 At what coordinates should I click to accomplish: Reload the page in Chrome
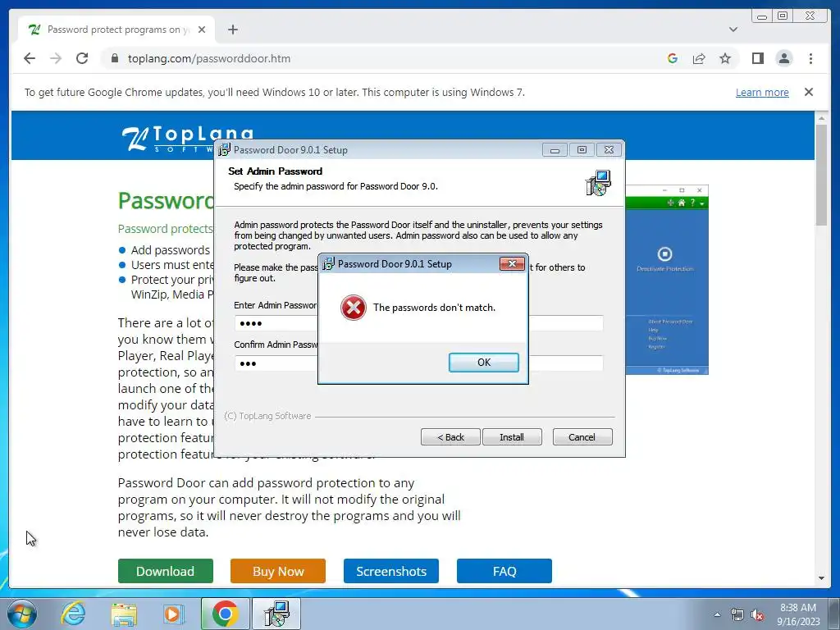pos(82,58)
